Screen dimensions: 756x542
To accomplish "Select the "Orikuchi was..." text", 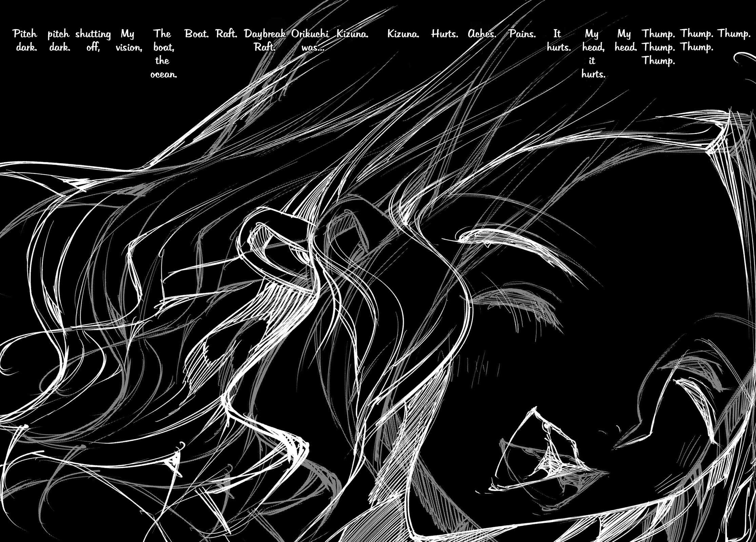I will [x=311, y=41].
